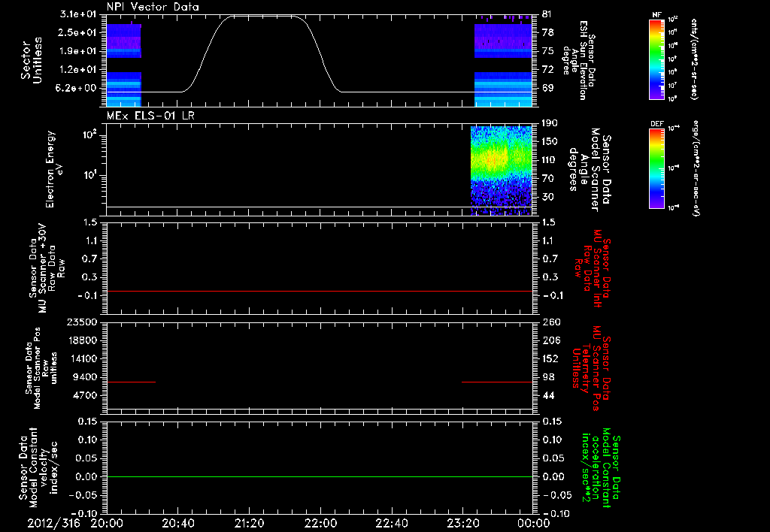Viewport: 770px width, 532px height.
Task: Select the 'NPI Vector Data' panel title
Action: 153,7
